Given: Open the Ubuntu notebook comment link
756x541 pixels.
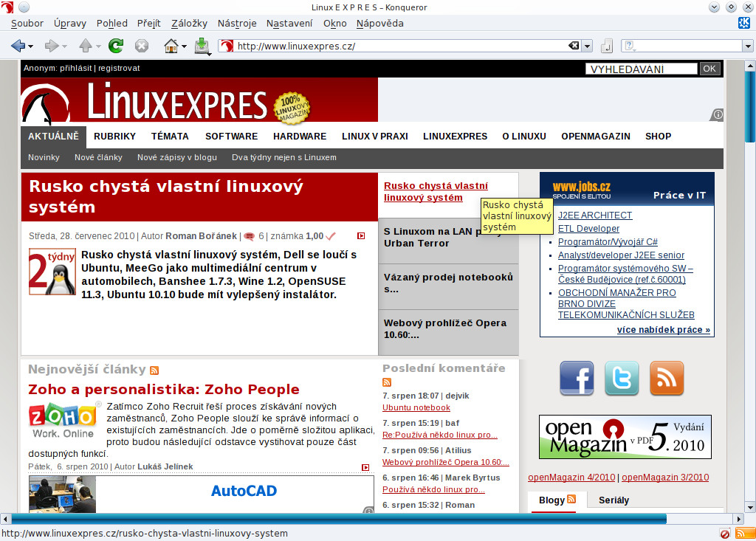Looking at the screenshot, I should click(416, 407).
